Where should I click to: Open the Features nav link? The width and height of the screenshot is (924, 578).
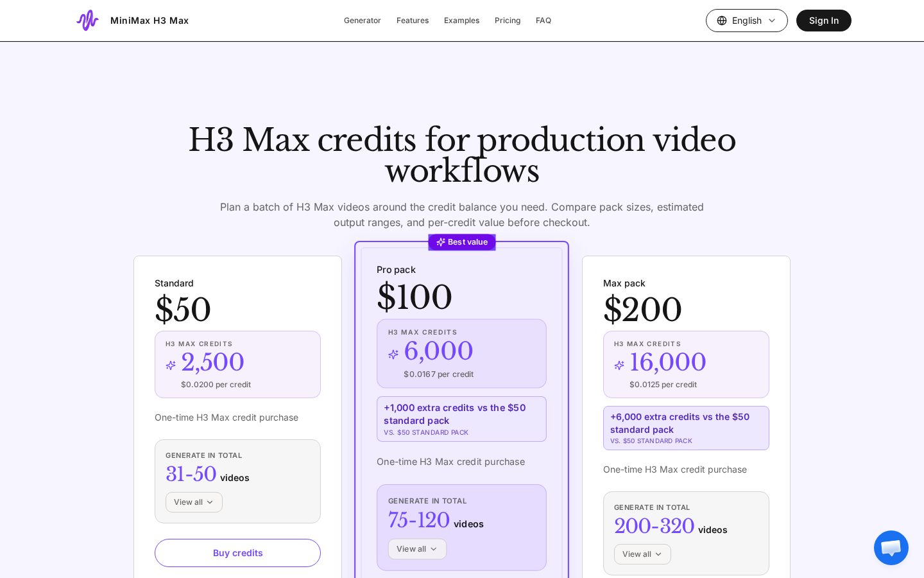click(413, 21)
